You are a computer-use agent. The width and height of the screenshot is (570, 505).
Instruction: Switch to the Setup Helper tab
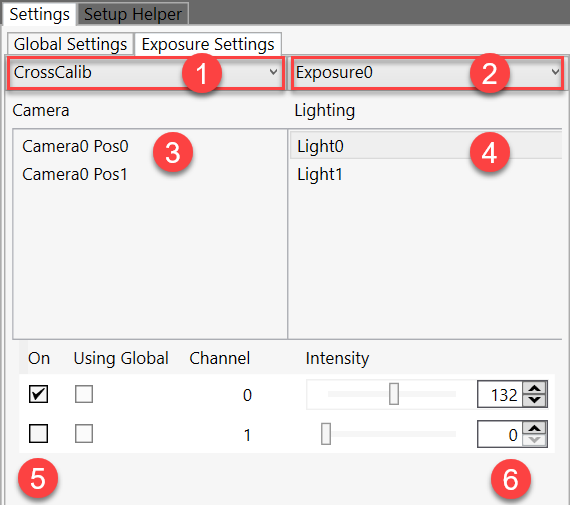coord(133,14)
